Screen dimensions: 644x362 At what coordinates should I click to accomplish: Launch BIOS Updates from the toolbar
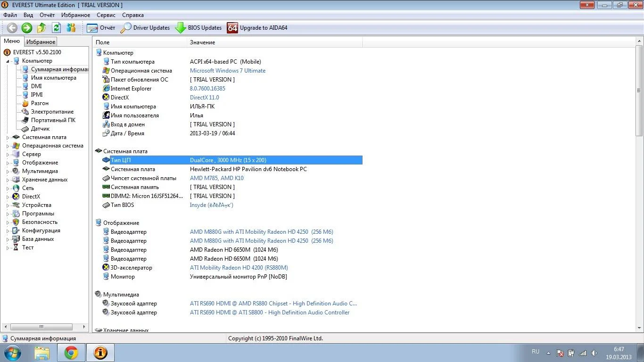(198, 28)
